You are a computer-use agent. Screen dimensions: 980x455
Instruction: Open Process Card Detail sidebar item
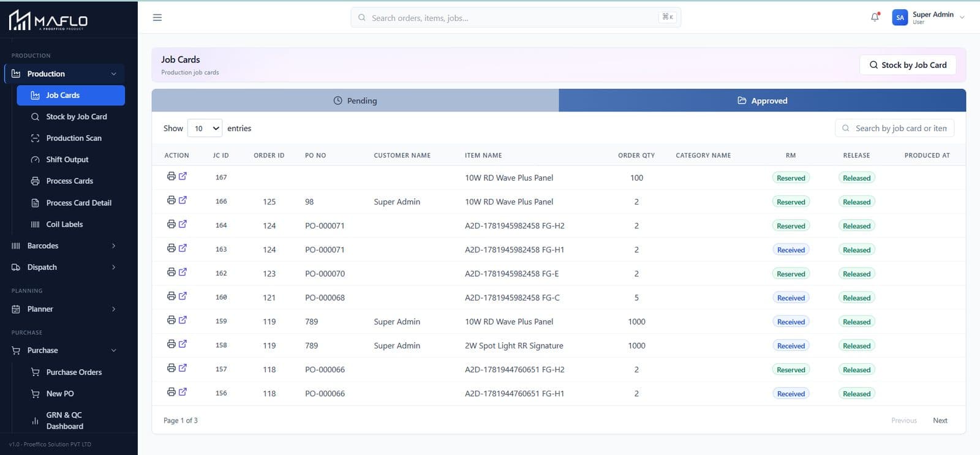(70, 203)
